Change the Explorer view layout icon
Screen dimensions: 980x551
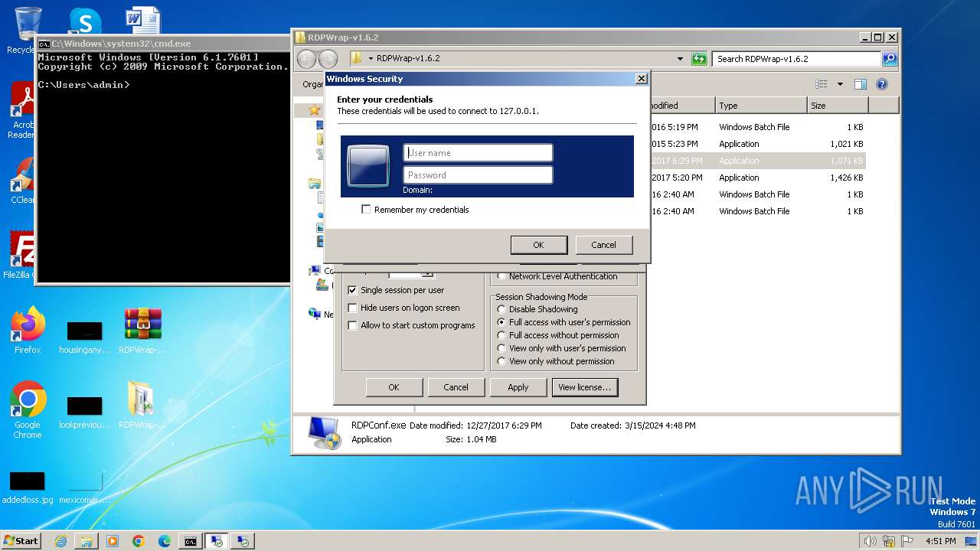point(822,84)
